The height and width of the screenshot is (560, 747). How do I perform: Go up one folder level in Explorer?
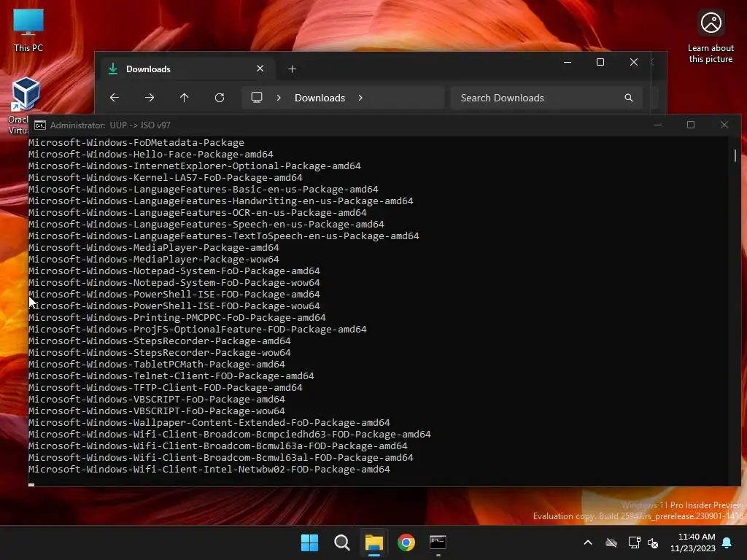point(185,98)
